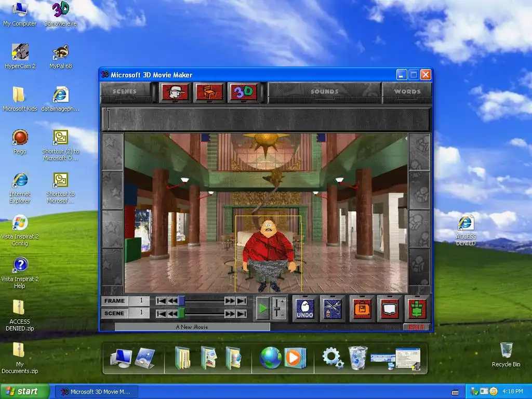This screenshot has height=399, width=532.
Task: Open Vista Inspirat 2 Help icon
Action: [20, 273]
